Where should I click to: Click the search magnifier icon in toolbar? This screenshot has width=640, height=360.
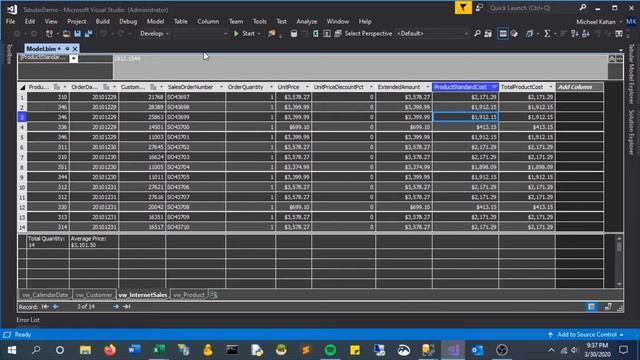[477, 33]
